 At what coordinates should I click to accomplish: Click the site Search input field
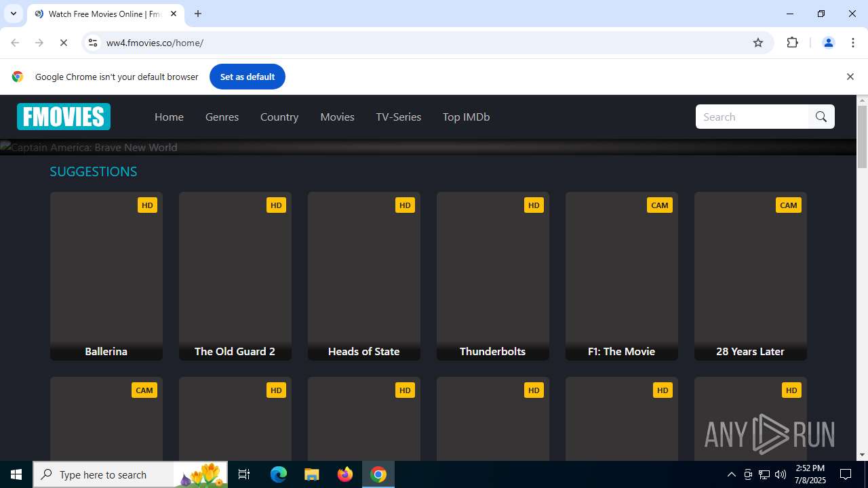(x=752, y=117)
